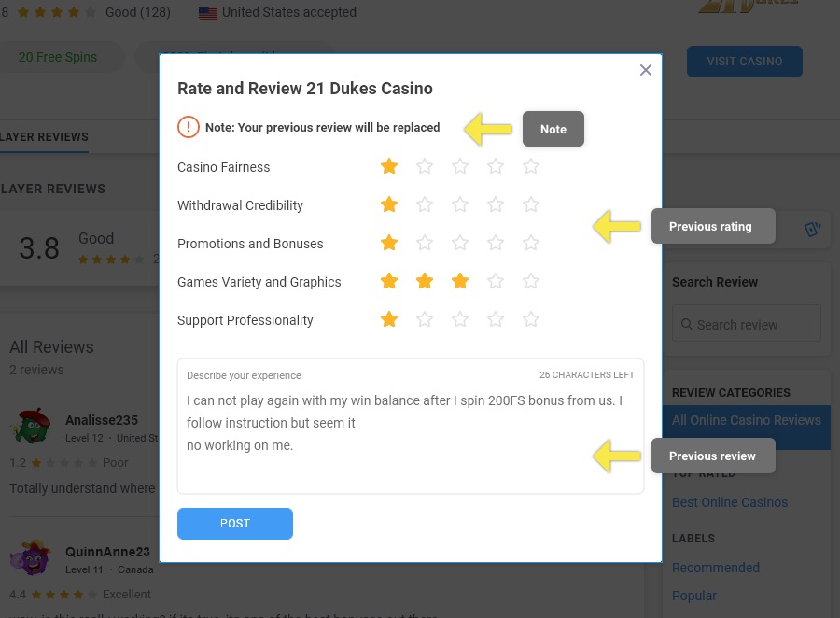Open the Player Reviews tab
This screenshot has height=618, width=840.
44,137
